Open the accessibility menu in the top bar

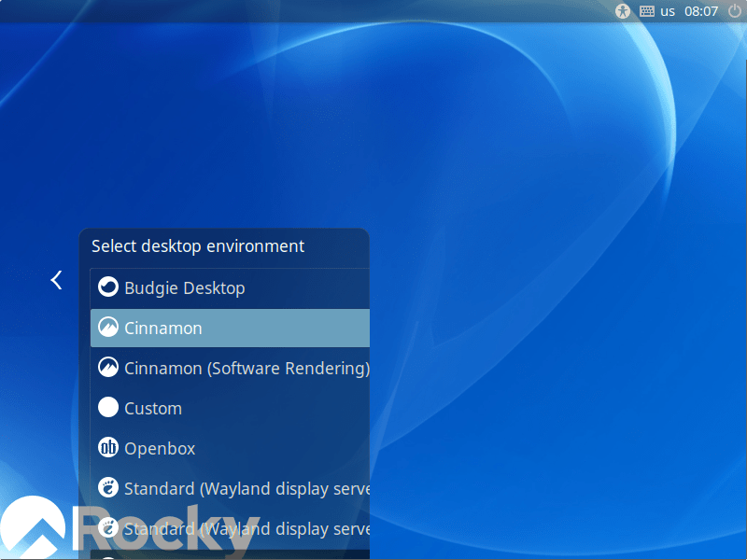[x=622, y=11]
